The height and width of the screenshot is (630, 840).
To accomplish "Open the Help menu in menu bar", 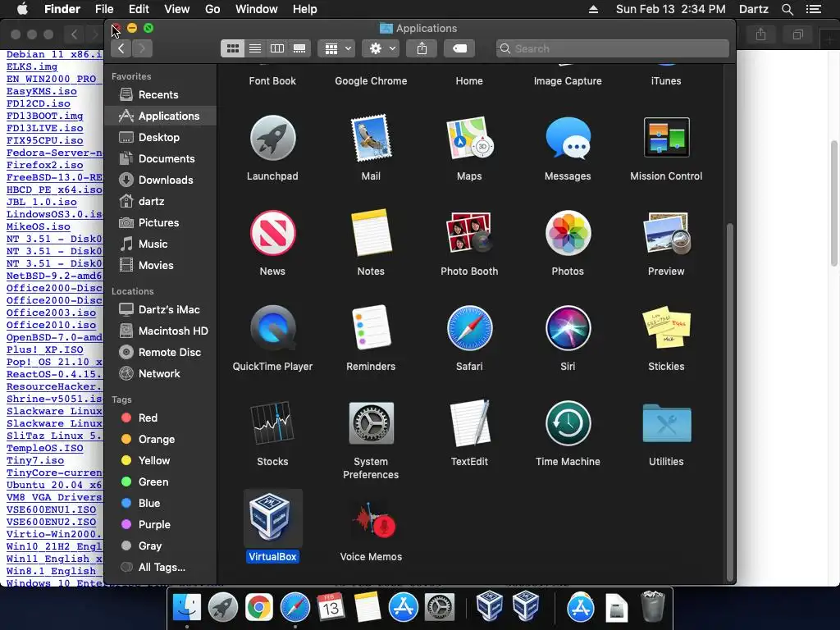I will [x=305, y=9].
